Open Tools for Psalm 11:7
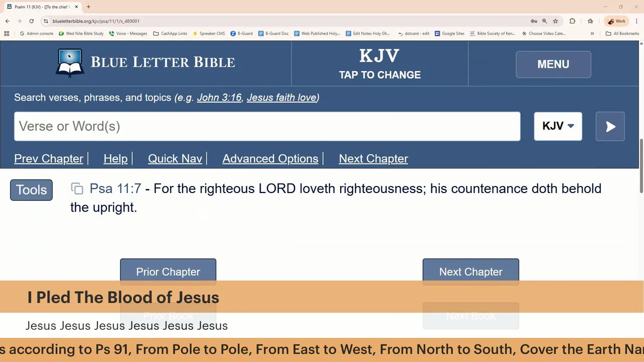This screenshot has height=362, width=644. pyautogui.click(x=31, y=190)
